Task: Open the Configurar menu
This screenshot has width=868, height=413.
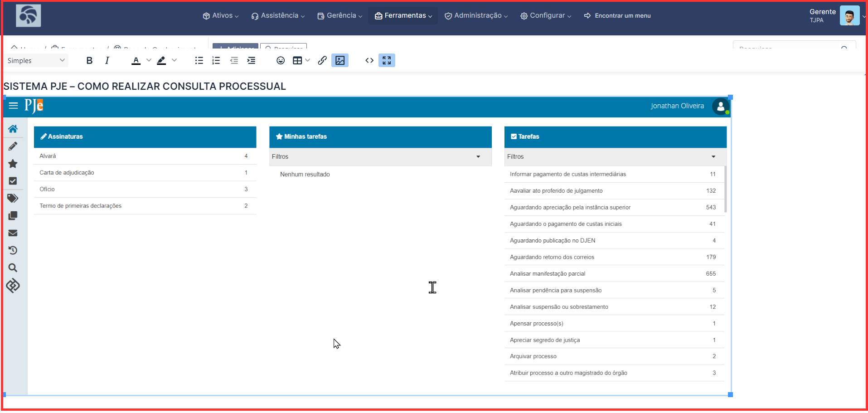Action: point(546,16)
